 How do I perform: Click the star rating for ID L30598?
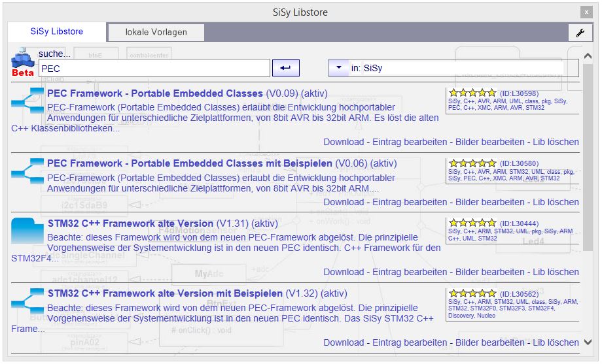coord(472,93)
